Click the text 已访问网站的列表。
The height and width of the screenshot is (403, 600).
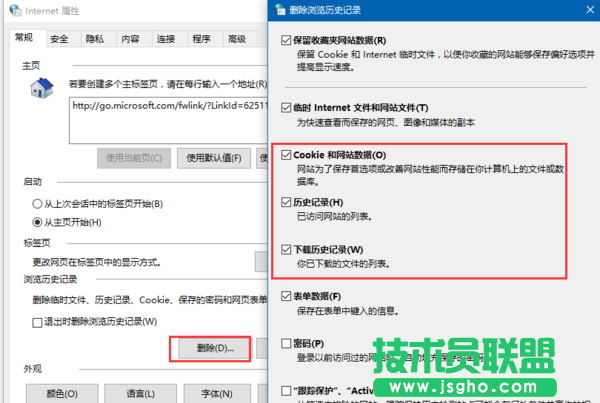point(335,217)
